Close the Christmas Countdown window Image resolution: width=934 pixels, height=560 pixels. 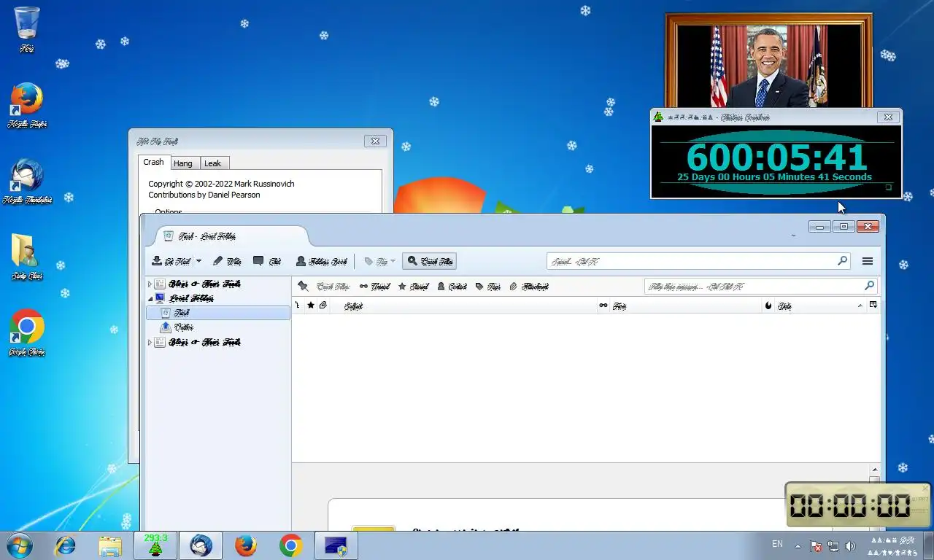click(888, 117)
